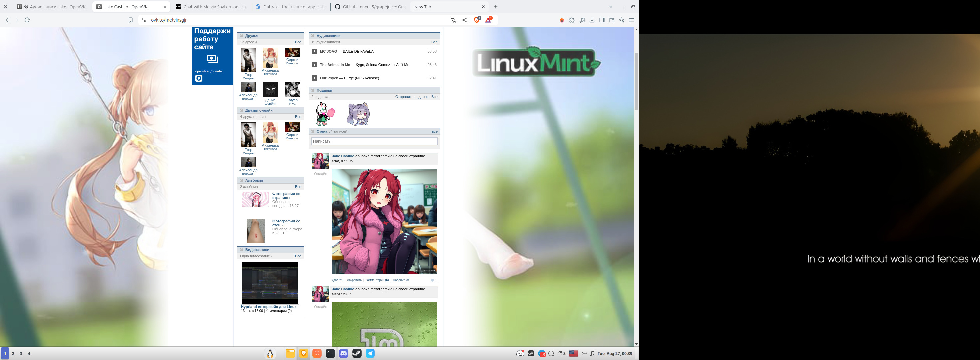Show browser downloads

coord(592,20)
